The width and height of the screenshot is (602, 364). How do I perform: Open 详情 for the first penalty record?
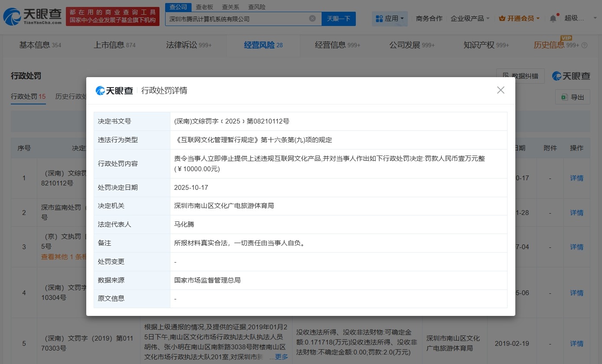[576, 178]
